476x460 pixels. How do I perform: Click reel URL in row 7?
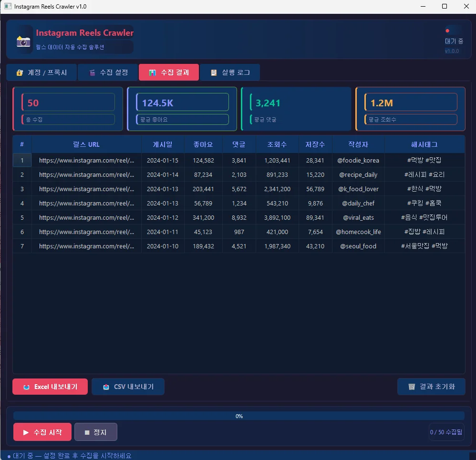[x=86, y=246]
